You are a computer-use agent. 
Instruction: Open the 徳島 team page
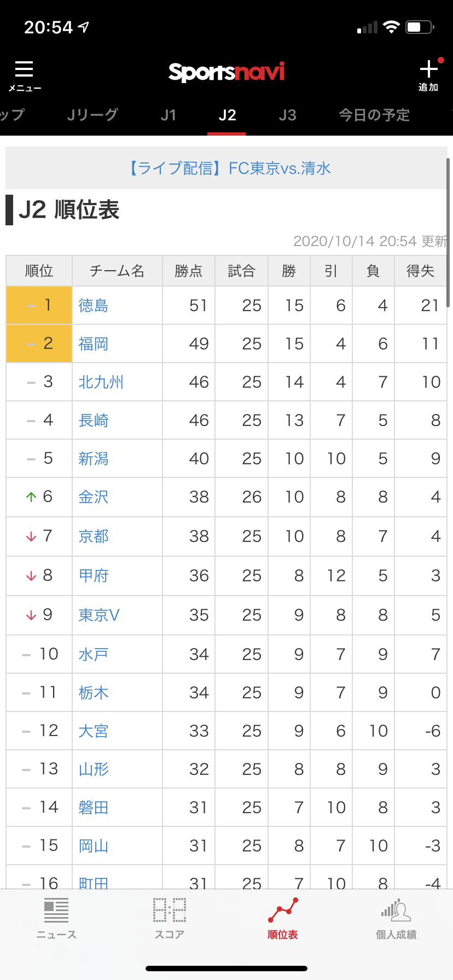coord(94,305)
